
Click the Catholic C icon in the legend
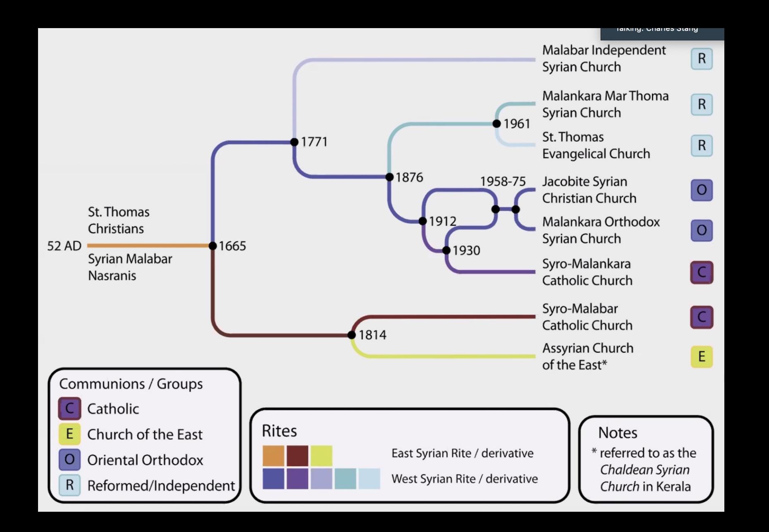pyautogui.click(x=69, y=408)
